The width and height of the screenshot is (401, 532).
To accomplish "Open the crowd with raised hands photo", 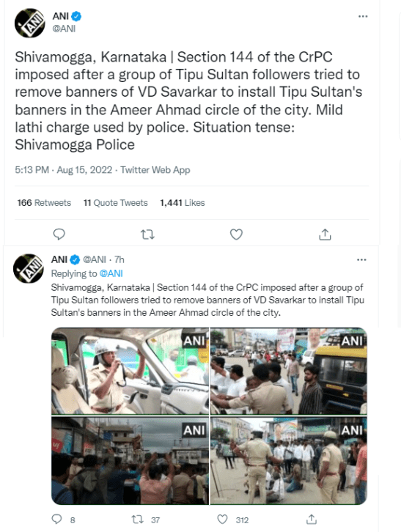I will 130,460.
